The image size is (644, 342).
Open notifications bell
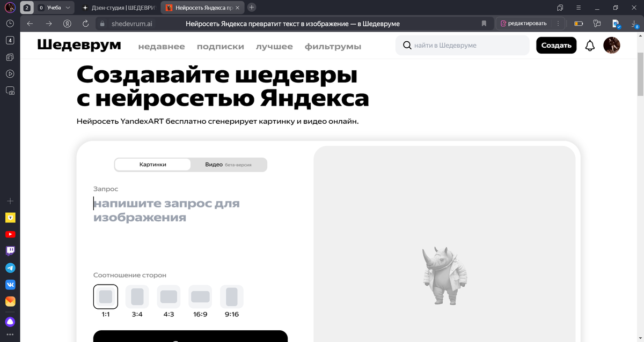tap(590, 46)
